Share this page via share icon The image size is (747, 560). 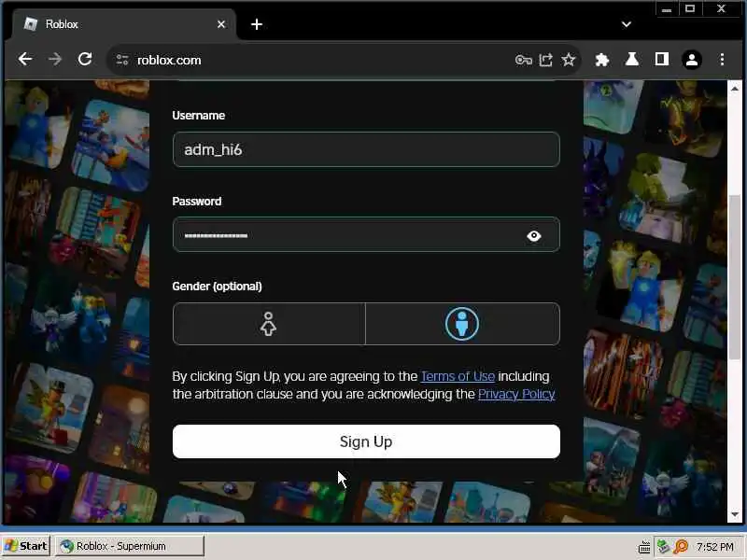pos(546,60)
